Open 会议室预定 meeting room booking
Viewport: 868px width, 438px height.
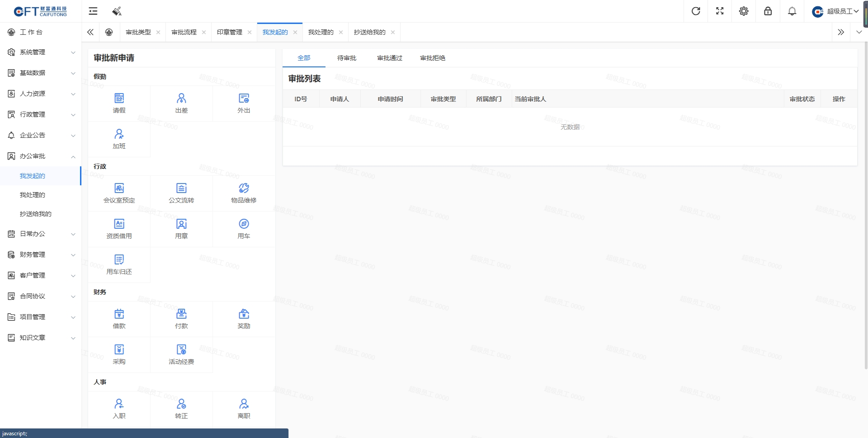tap(119, 193)
